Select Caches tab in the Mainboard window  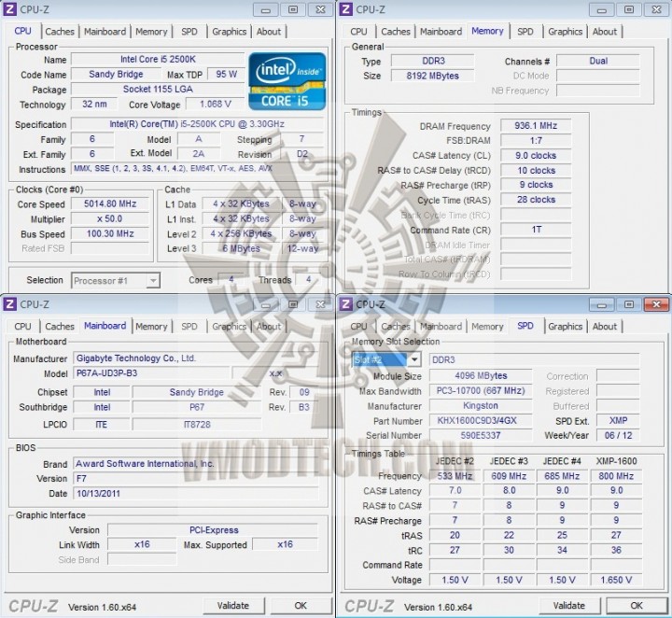coord(60,327)
